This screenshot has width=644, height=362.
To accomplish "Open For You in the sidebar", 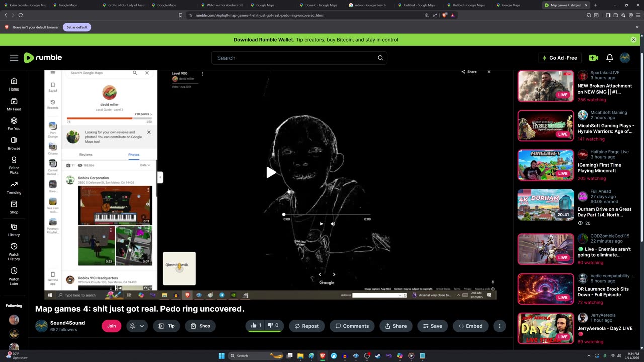I will pos(14,124).
